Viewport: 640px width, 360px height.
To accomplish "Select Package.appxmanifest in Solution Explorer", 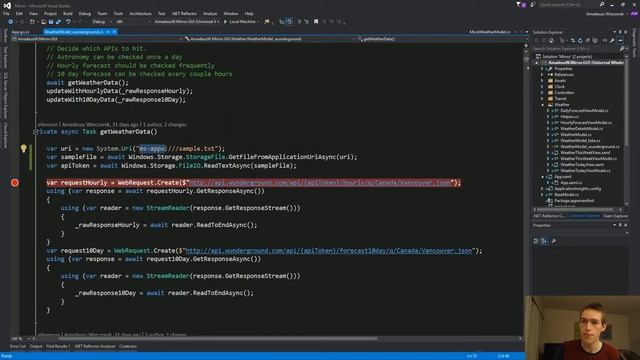I will [574, 201].
